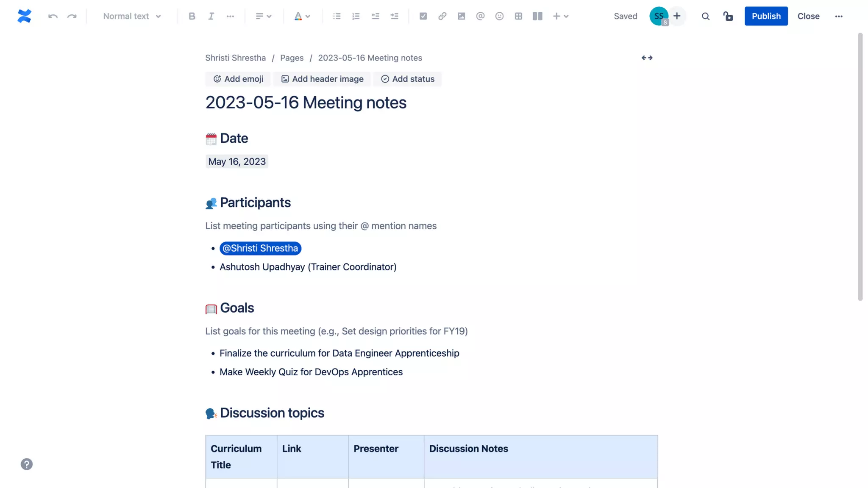Click the redo arrow icon
This screenshot has width=868, height=488.
point(72,16)
